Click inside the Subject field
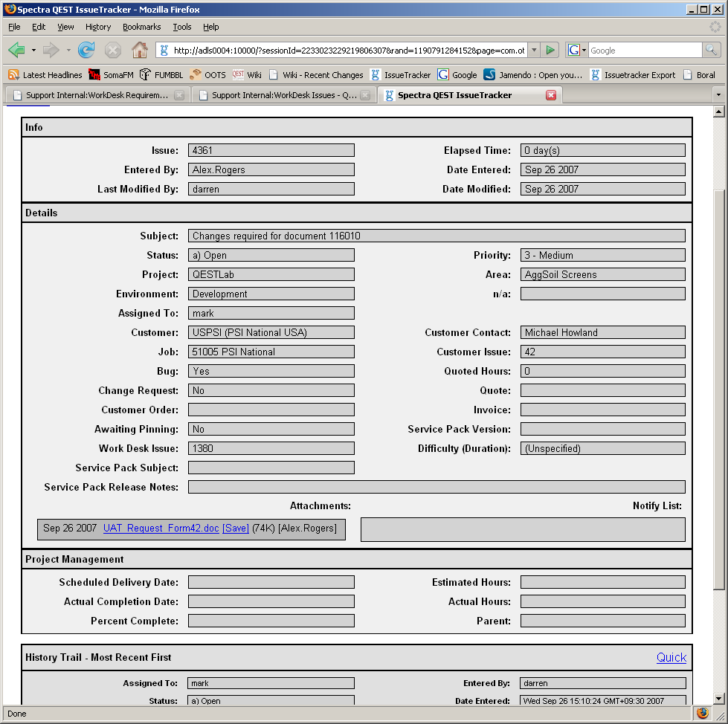 437,236
